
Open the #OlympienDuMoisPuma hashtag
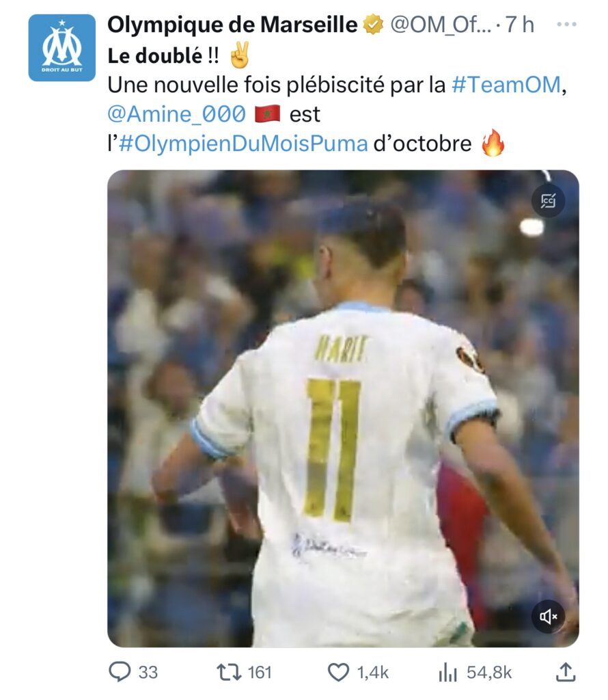coord(243,144)
